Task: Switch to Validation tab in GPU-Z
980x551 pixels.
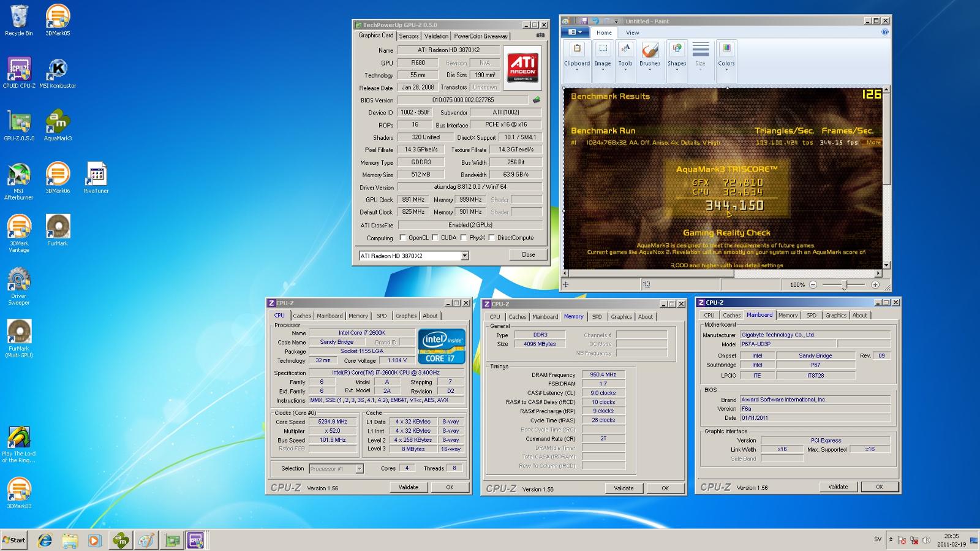Action: point(436,36)
